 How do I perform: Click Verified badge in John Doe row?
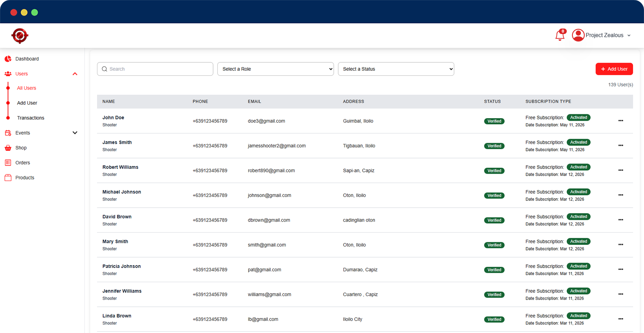(x=494, y=121)
